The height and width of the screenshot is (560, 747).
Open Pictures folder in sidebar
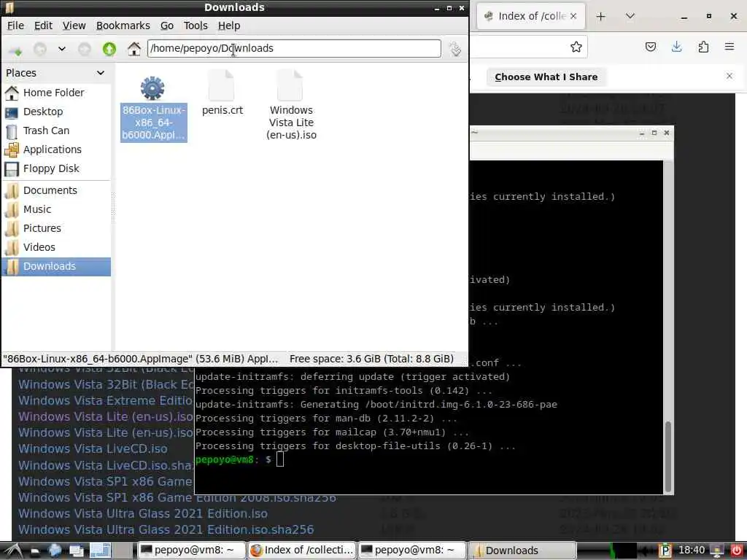56,228
